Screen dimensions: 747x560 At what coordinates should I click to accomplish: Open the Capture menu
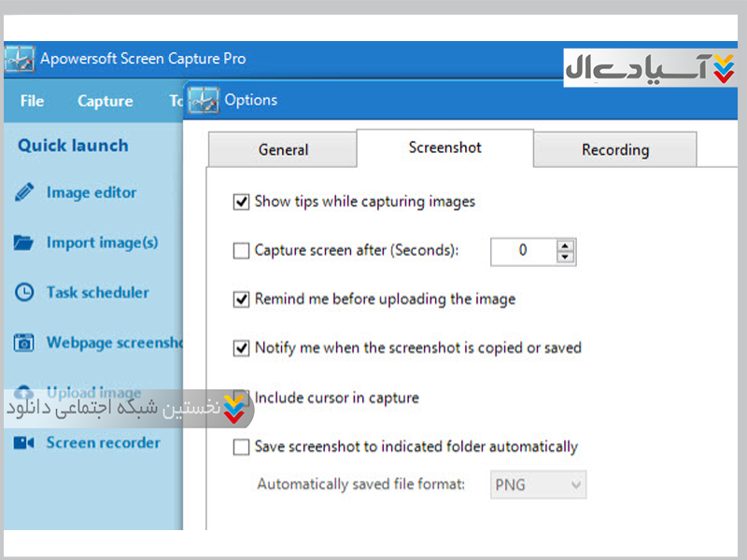(105, 102)
